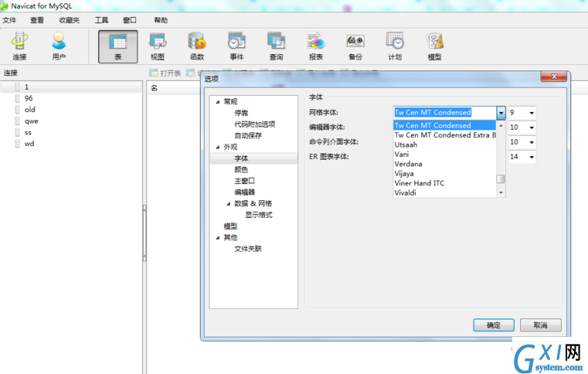This screenshot has height=374, width=588.
Task: Click the 打开表 (Open Table) toolbar button
Action: (165, 73)
